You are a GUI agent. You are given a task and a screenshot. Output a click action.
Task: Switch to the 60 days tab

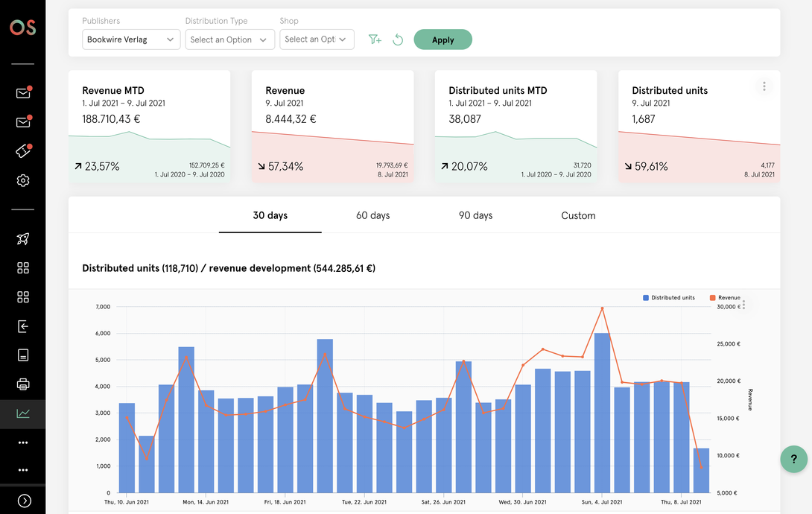click(372, 215)
